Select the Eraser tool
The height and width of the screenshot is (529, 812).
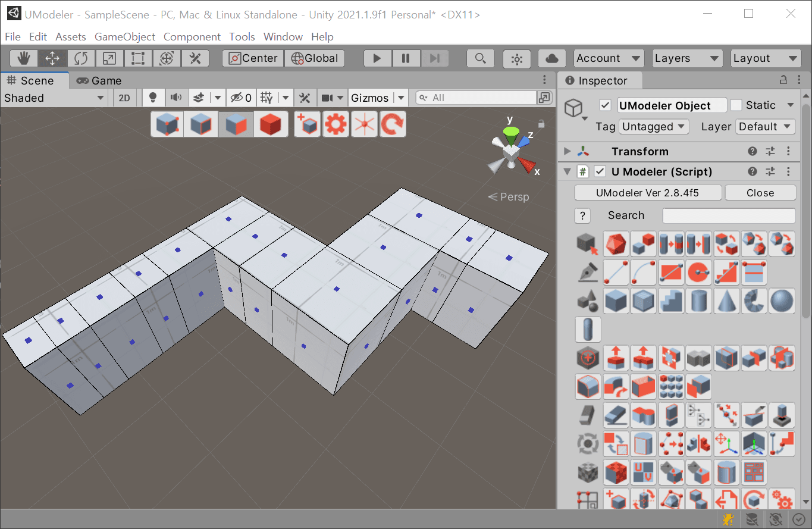(616, 415)
